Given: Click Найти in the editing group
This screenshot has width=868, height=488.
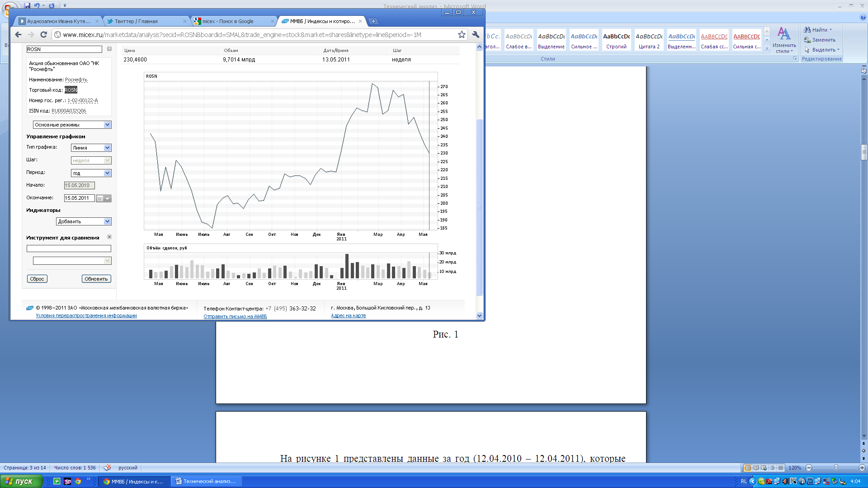Looking at the screenshot, I should click(818, 30).
